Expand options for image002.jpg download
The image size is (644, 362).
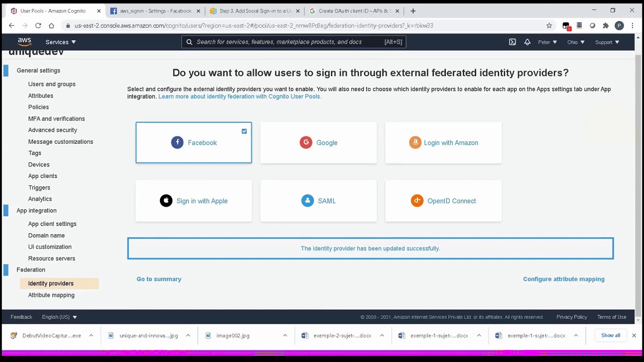285,335
